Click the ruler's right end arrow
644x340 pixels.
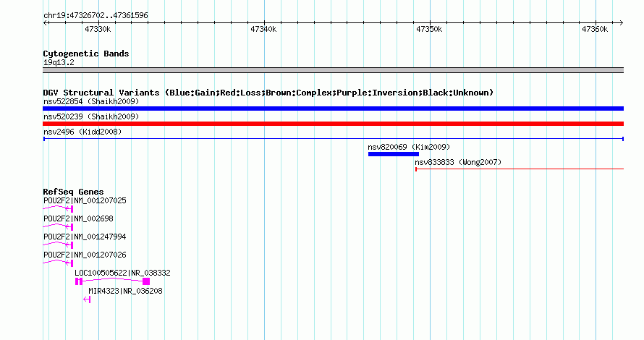(621, 23)
